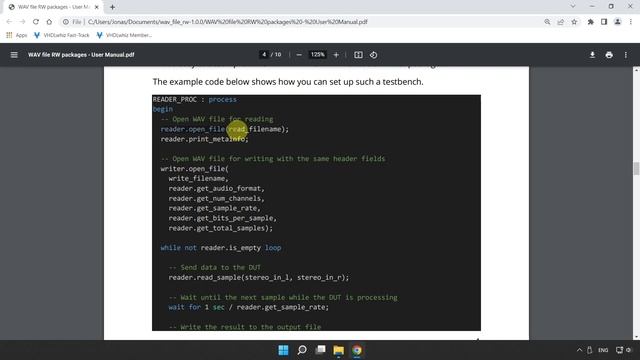Click the 'READER_PROC : process' line

[x=195, y=99]
